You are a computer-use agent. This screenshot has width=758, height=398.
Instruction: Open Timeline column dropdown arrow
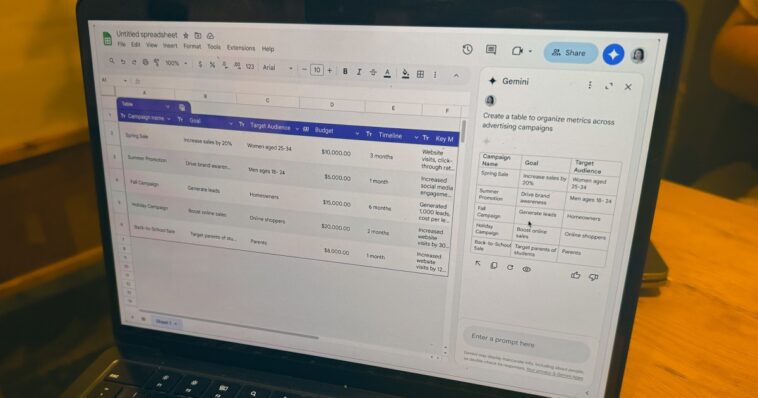(x=416, y=138)
